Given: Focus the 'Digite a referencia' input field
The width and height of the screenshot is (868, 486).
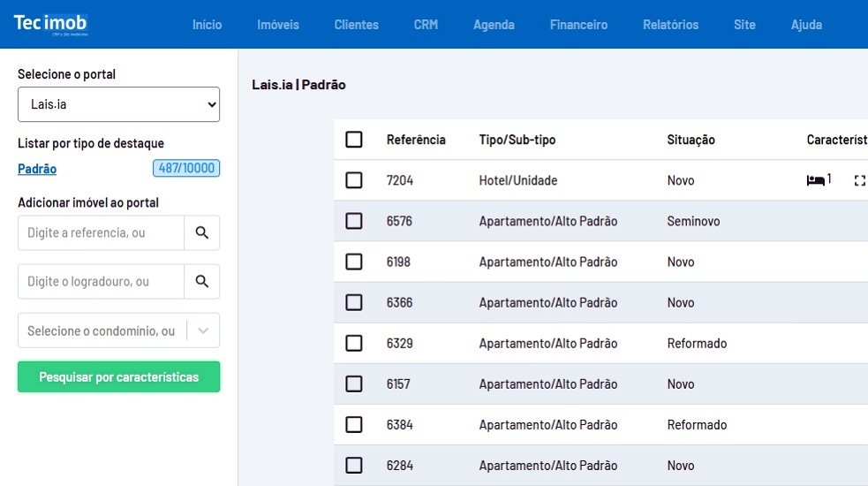Looking at the screenshot, I should [101, 233].
